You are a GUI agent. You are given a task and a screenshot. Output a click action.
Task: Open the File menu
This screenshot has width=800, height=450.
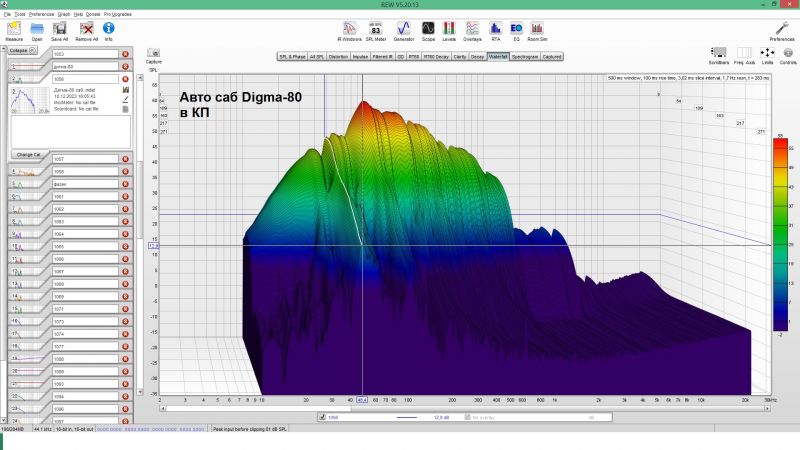pos(7,14)
